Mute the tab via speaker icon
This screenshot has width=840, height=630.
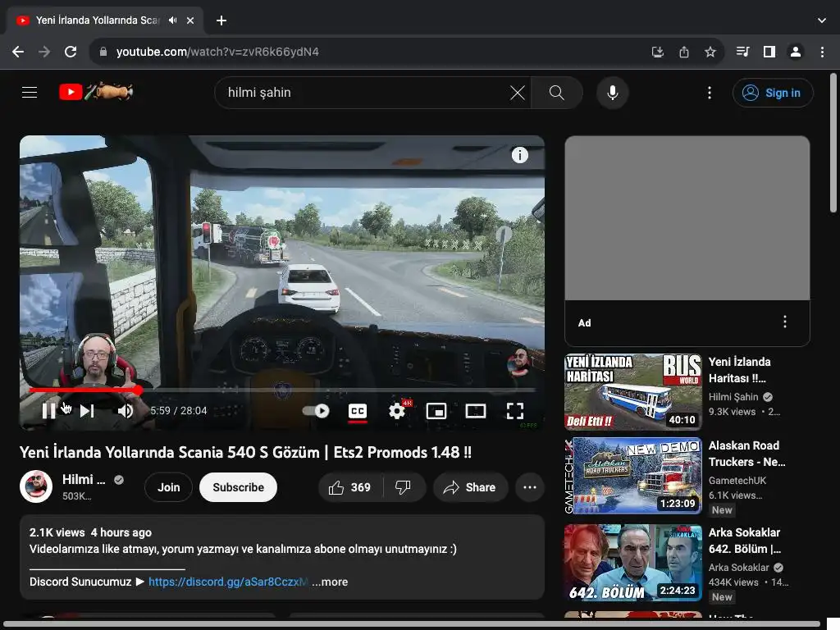172,21
